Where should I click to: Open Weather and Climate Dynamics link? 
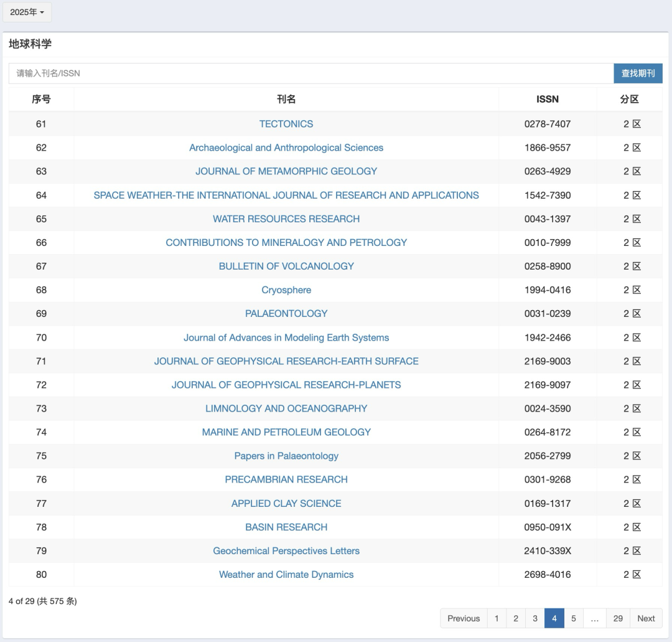click(286, 574)
